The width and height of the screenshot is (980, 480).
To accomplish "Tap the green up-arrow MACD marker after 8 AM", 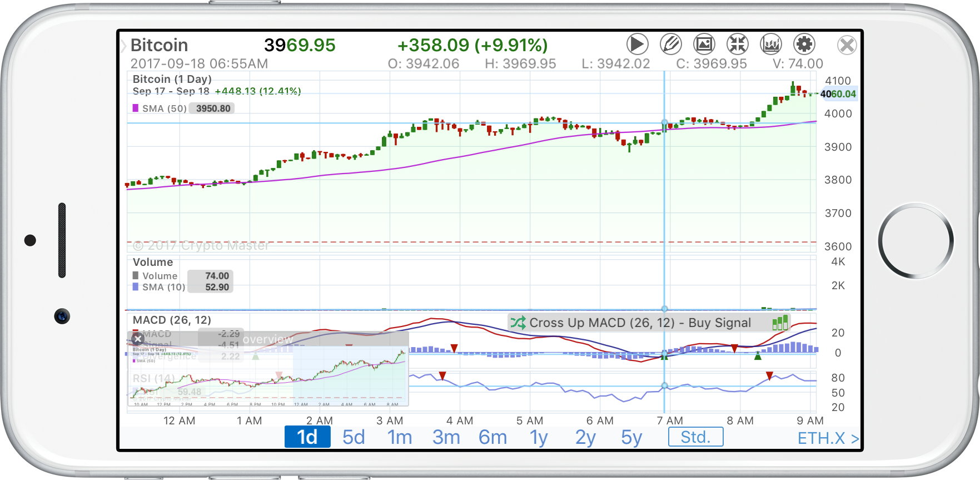I will tap(758, 356).
